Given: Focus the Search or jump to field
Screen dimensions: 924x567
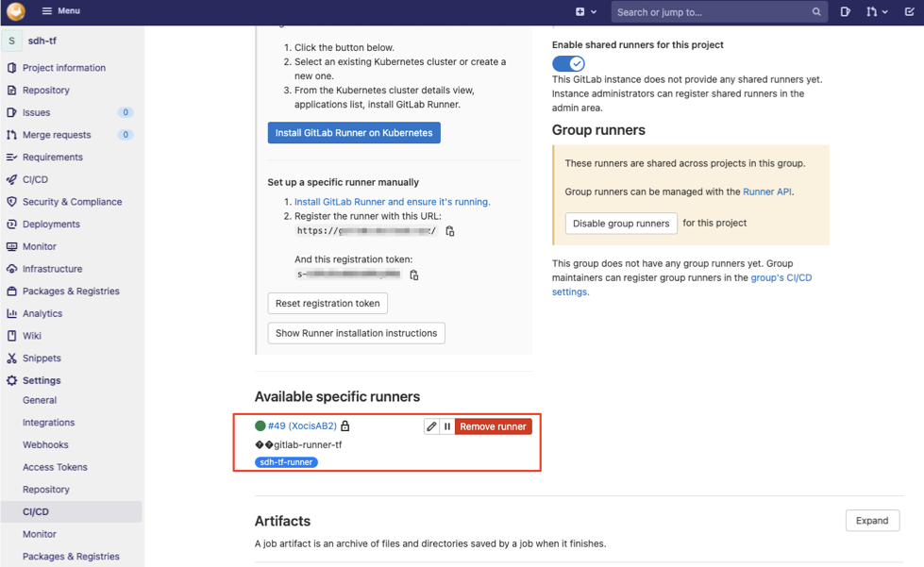Looking at the screenshot, I should [719, 11].
